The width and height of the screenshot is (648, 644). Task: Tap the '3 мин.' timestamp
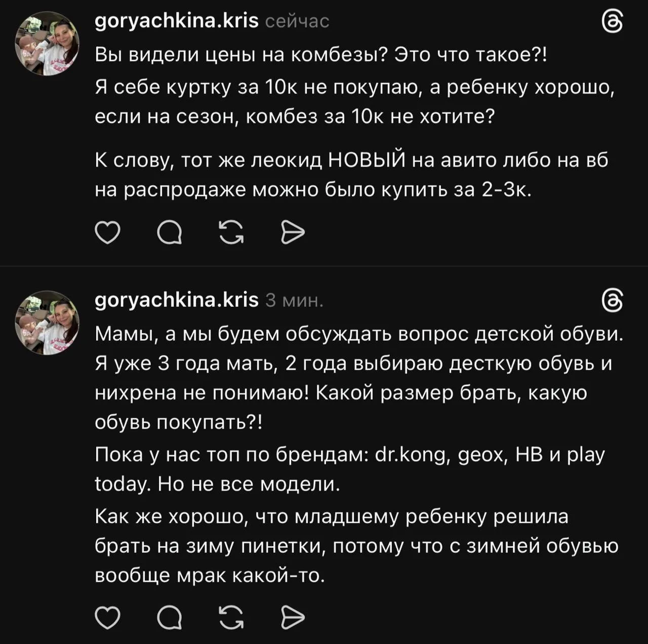(294, 301)
